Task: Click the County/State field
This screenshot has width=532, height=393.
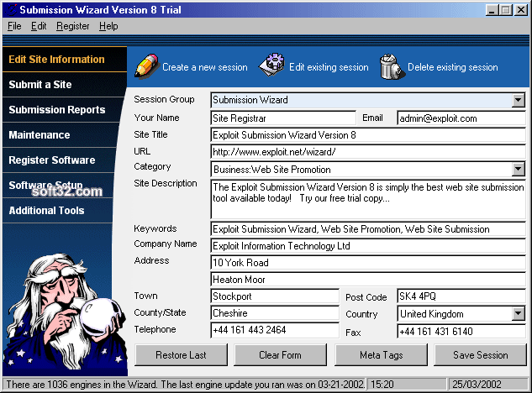Action: tap(275, 313)
